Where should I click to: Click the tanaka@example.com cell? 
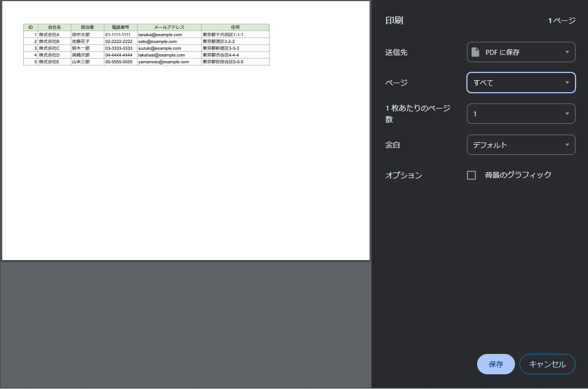tap(169, 34)
